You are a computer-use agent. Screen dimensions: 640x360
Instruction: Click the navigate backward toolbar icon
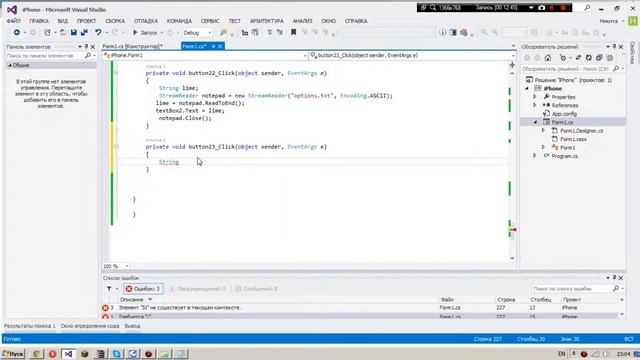point(16,32)
